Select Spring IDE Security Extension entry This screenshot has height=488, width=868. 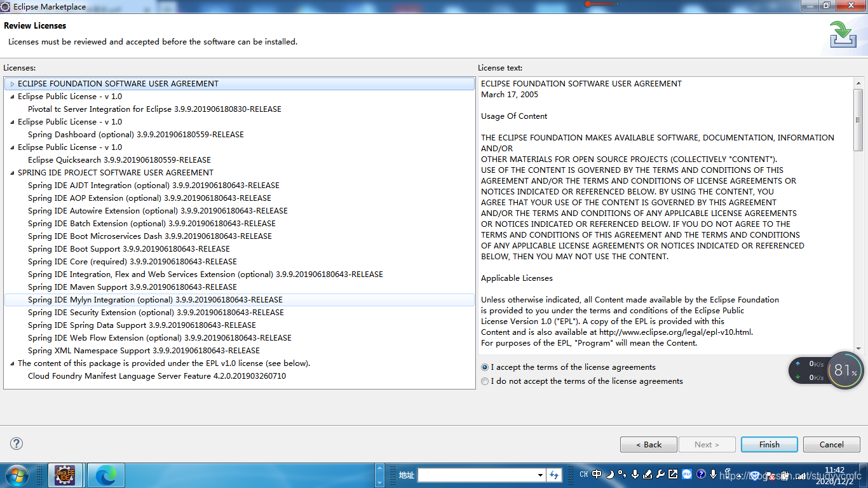156,313
